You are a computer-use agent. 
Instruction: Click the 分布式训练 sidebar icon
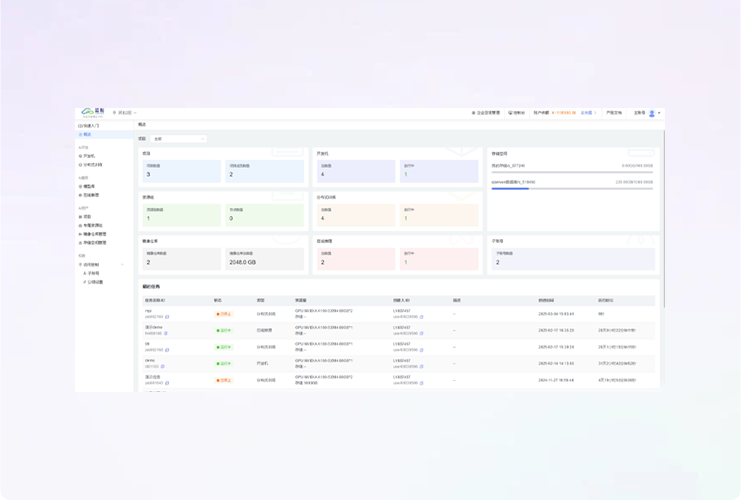tap(80, 165)
